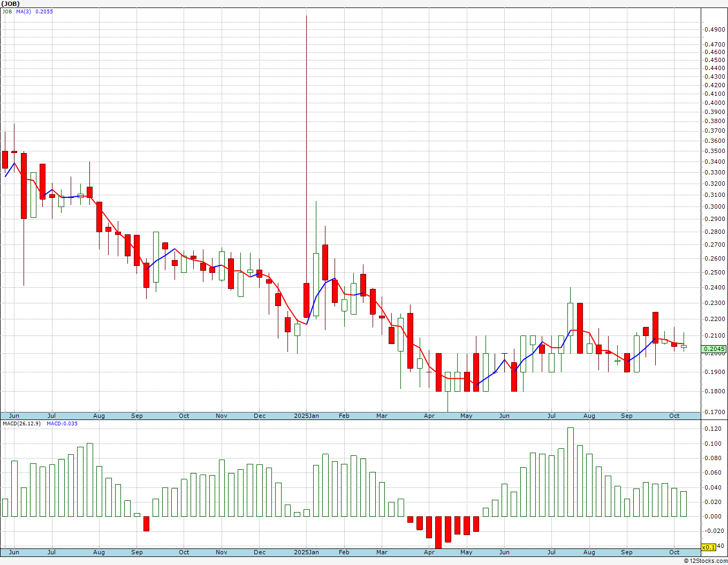728x565 pixels.
Task: Click Apr on the MACD time axis
Action: click(x=429, y=552)
